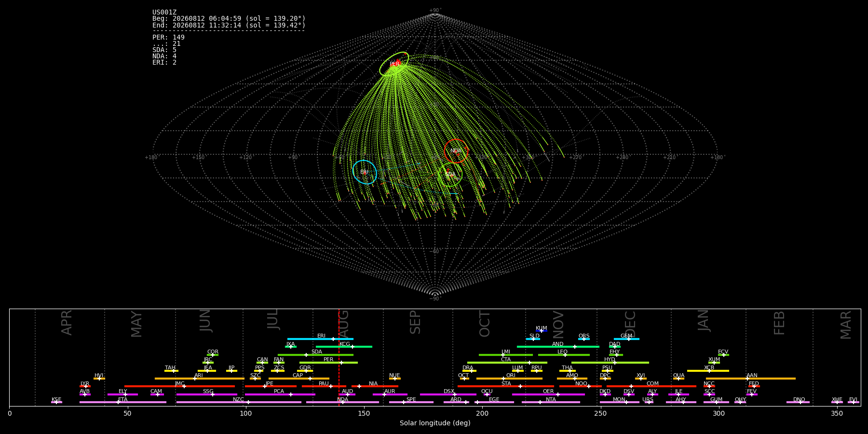Click the red NDA radiant circle
The width and height of the screenshot is (868, 434).
pyautogui.click(x=456, y=151)
